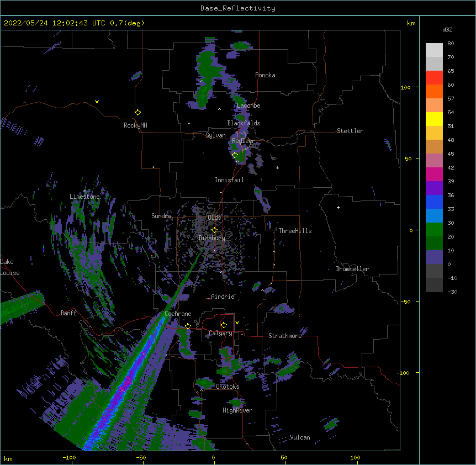
Task: Click the ThreeHills label
Action: [x=295, y=231]
